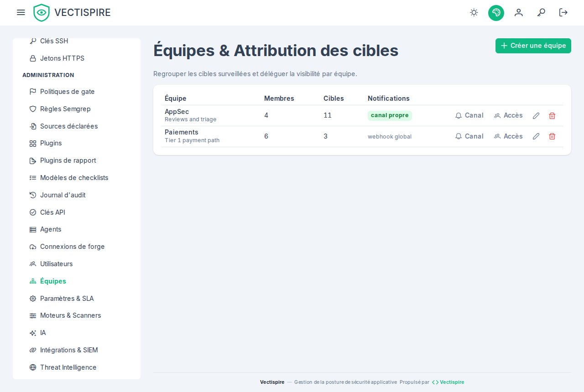
Task: Manage Accès for the Paiements team
Action: [x=508, y=136]
